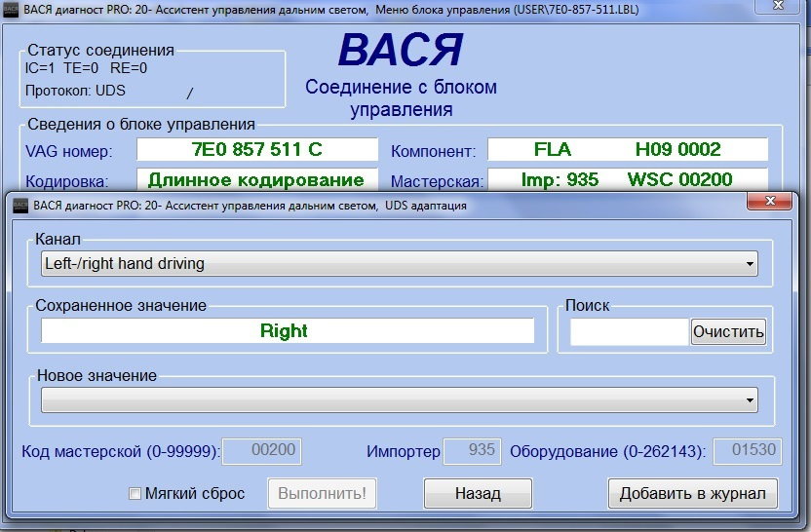The width and height of the screenshot is (811, 532).
Task: Click the Оборудование field 01530
Action: click(748, 451)
